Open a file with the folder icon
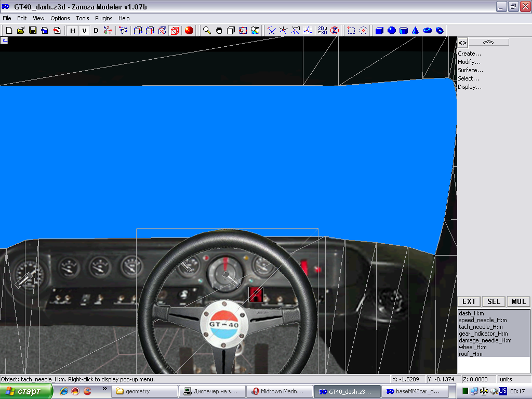This screenshot has width=532, height=399. (21, 31)
